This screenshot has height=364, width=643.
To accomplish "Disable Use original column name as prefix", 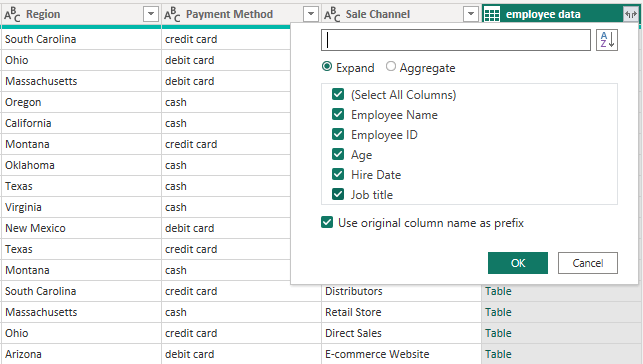I will point(327,223).
